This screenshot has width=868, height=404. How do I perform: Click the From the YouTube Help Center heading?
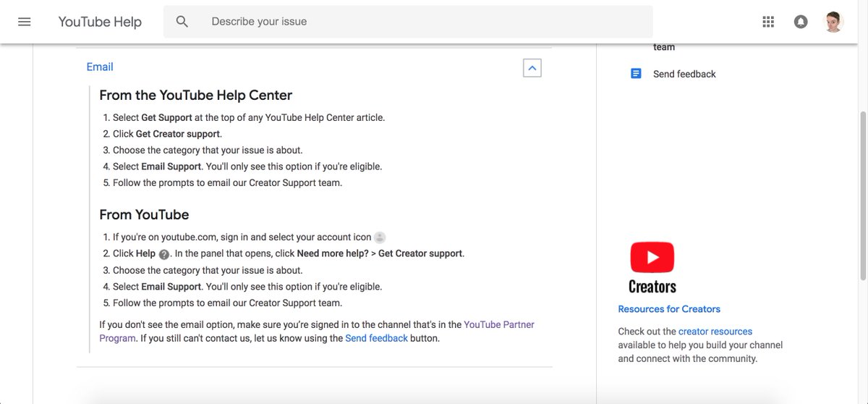click(195, 95)
